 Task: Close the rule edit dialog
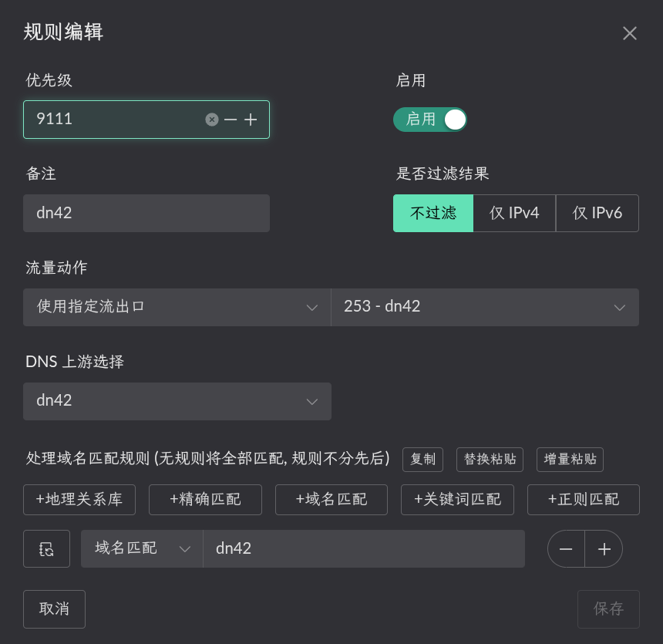point(630,33)
